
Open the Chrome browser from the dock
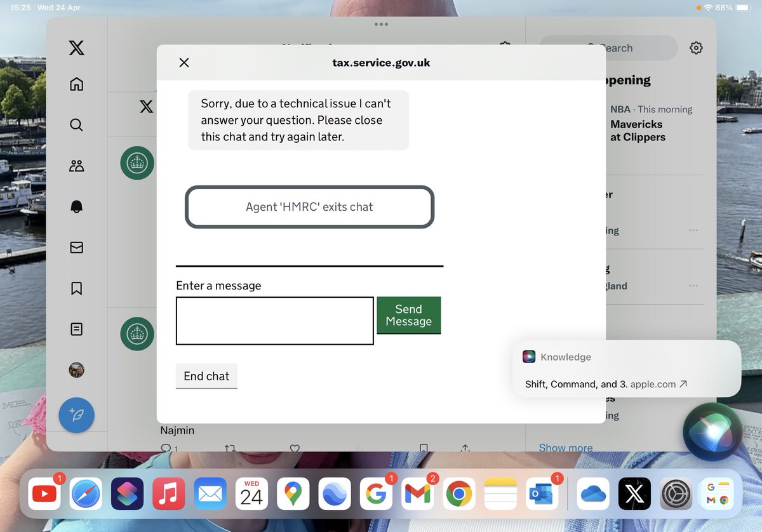458,494
